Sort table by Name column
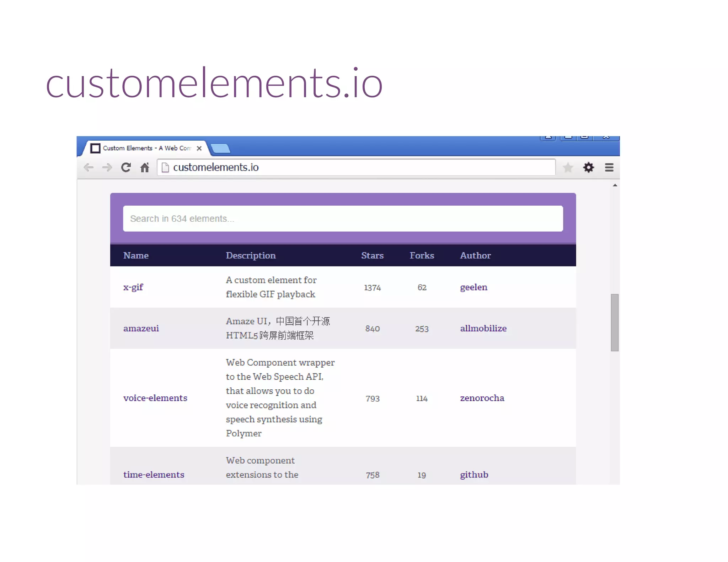The image size is (728, 562). tap(136, 255)
